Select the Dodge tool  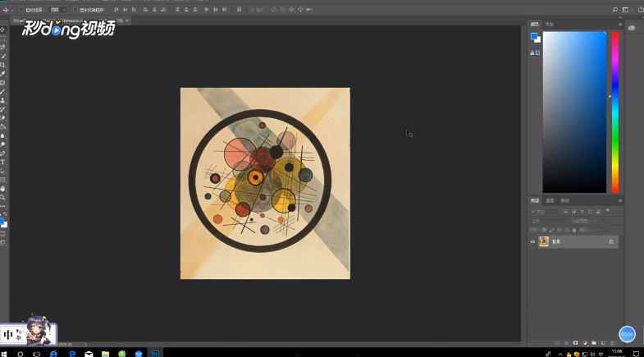3,144
